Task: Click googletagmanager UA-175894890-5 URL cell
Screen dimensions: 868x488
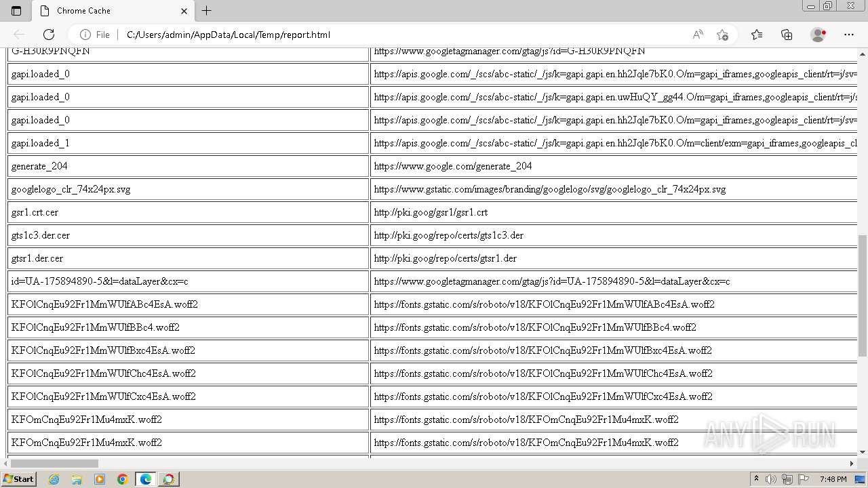Action: coord(614,281)
